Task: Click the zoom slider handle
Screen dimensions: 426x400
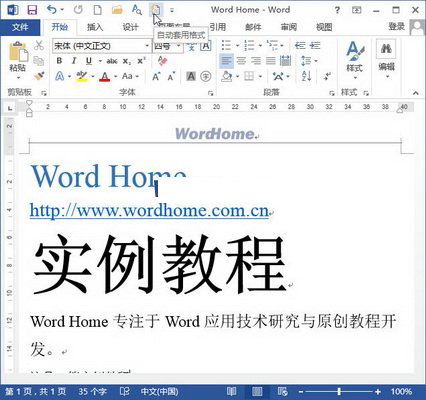Action: point(339,391)
